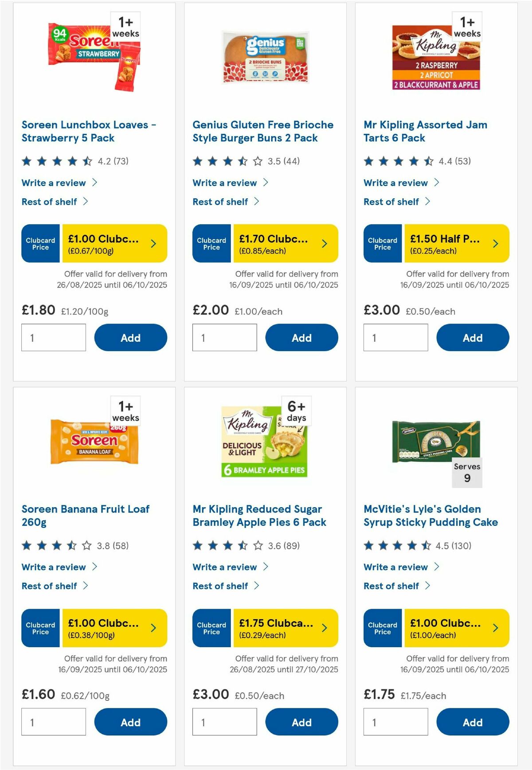
Task: Open the Bramley Apple Pies Clubcard offer arrow
Action: click(324, 628)
